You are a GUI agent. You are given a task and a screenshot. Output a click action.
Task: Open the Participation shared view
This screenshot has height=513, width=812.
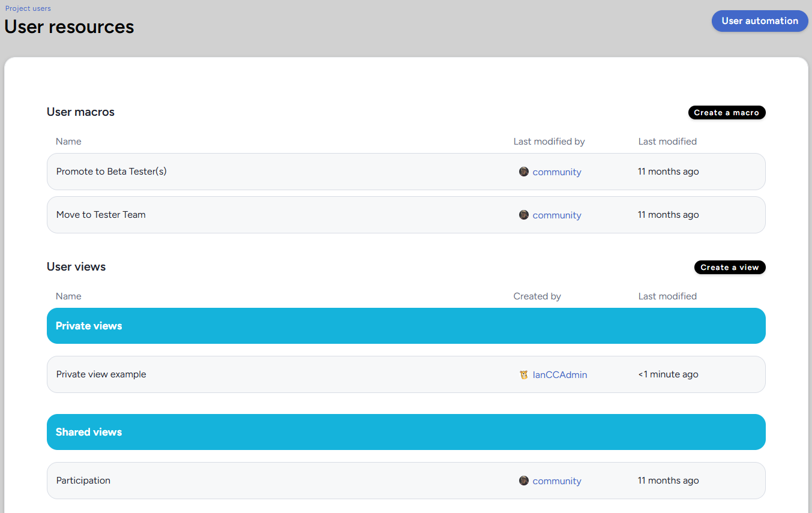click(x=83, y=481)
